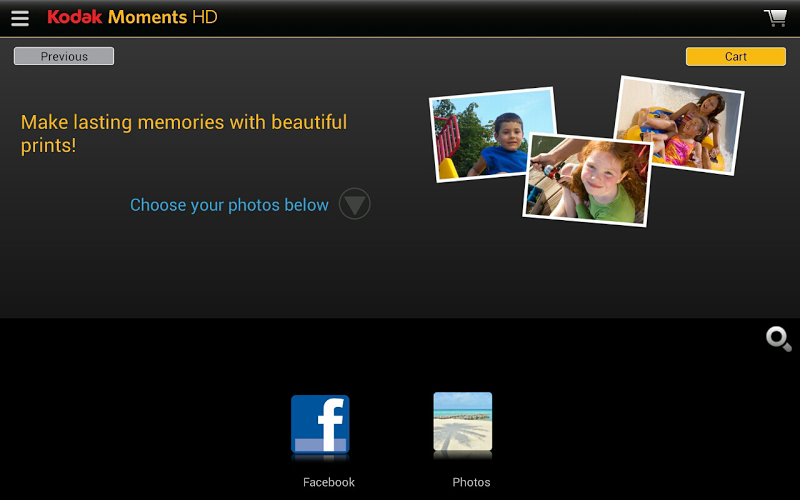The height and width of the screenshot is (500, 800).
Task: Tap the shopping cart icon
Action: (776, 18)
